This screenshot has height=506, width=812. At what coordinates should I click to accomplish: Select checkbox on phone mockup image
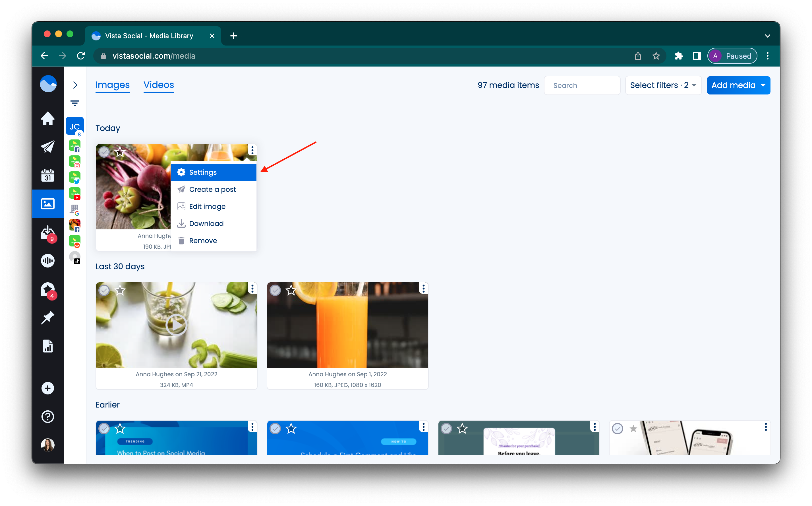point(618,428)
